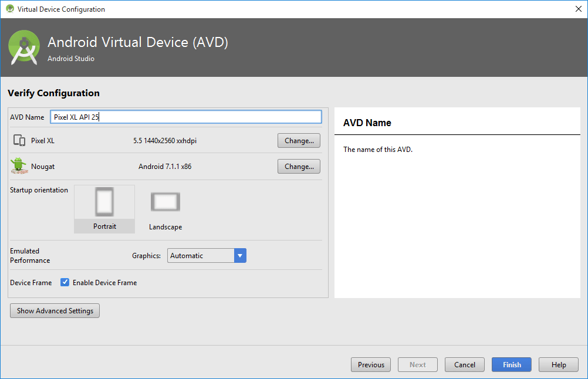Click the Pixel XL device icon

pyautogui.click(x=19, y=141)
